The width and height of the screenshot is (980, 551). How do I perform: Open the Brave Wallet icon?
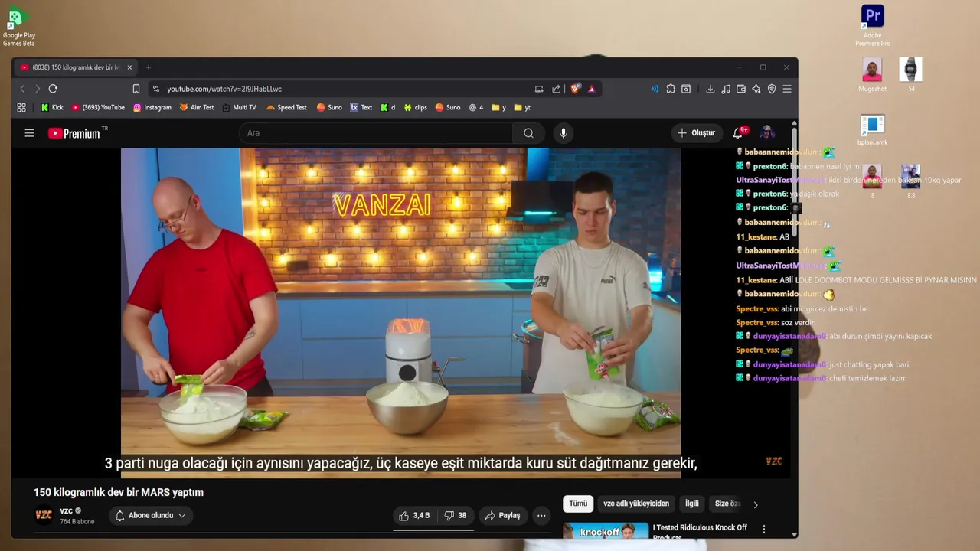pyautogui.click(x=741, y=89)
